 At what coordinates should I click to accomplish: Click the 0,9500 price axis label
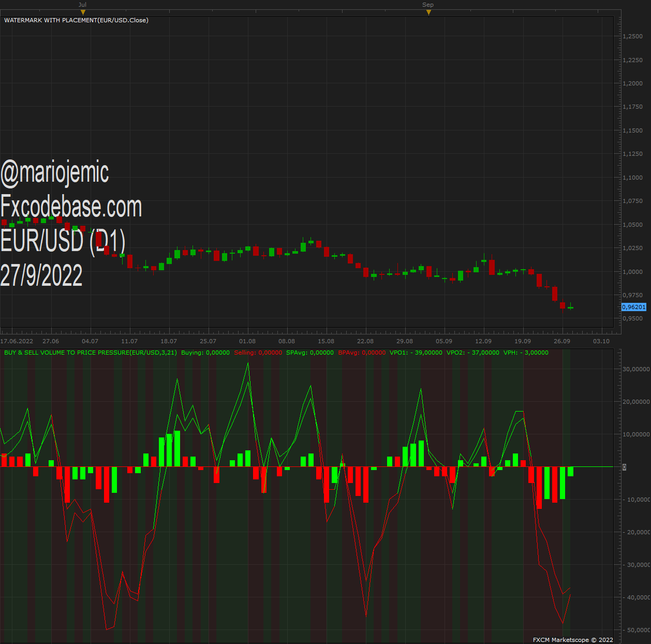[633, 318]
